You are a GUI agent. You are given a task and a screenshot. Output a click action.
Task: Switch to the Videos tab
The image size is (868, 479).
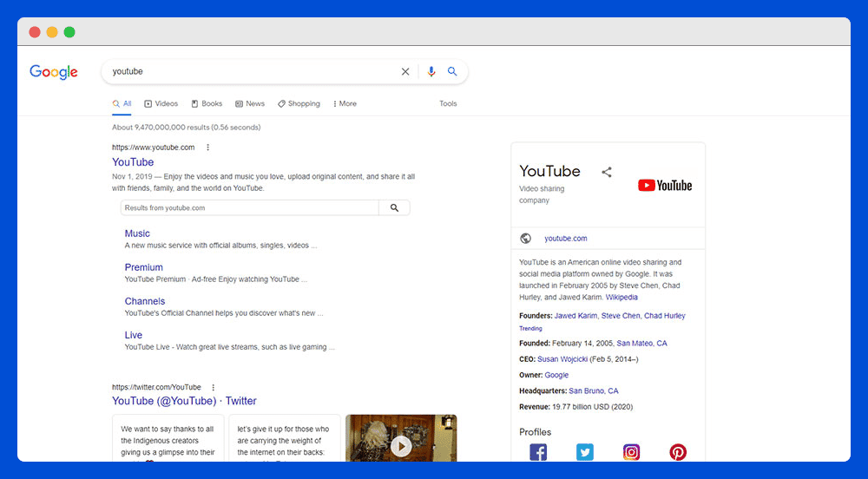pos(161,103)
